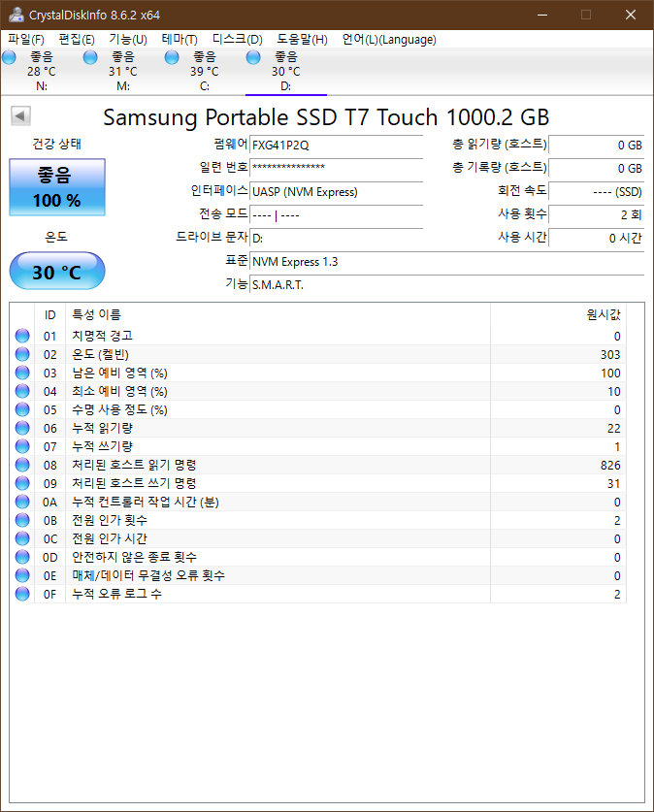Click the standard field NVM Express 1.3
The width and height of the screenshot is (654, 812).
(x=447, y=262)
